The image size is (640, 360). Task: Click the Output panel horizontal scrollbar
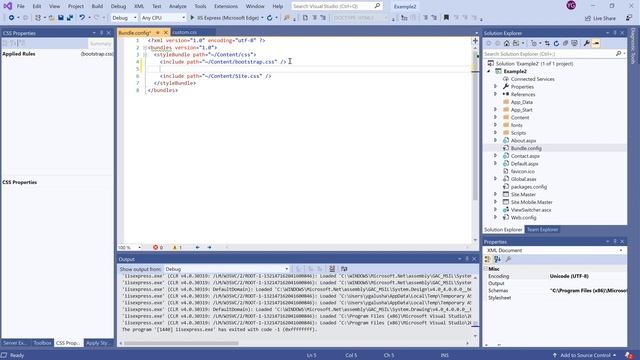point(181,343)
